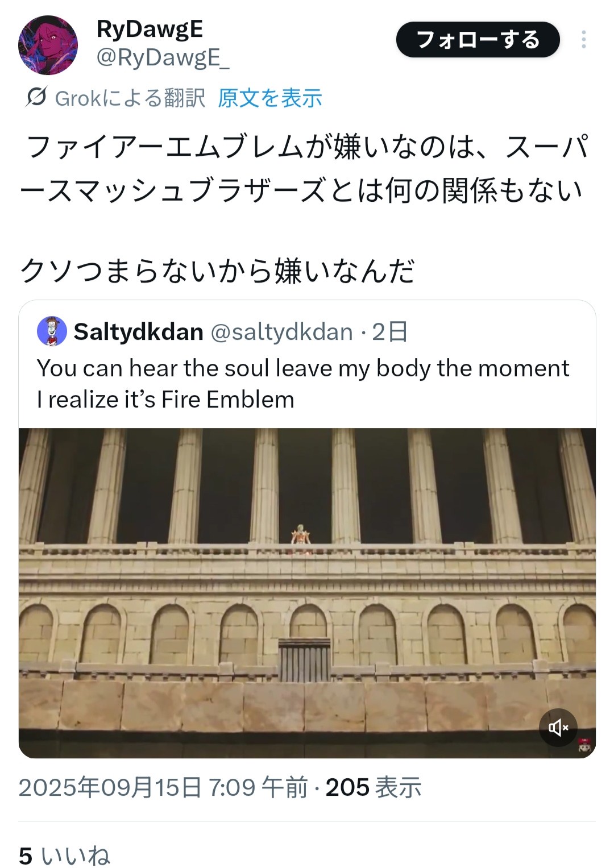This screenshot has height=868, width=614.
Task: Open Saltydkdan's avatar in quoted tweet
Action: [52, 331]
